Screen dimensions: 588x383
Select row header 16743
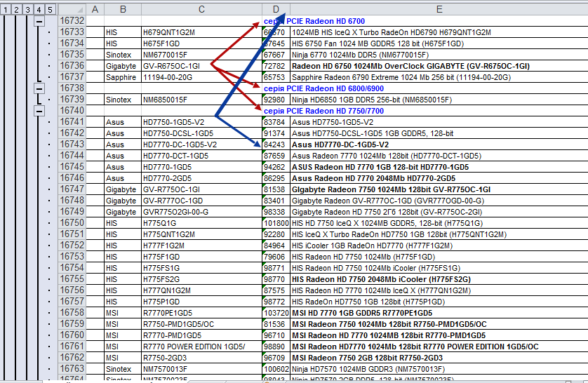coord(72,145)
